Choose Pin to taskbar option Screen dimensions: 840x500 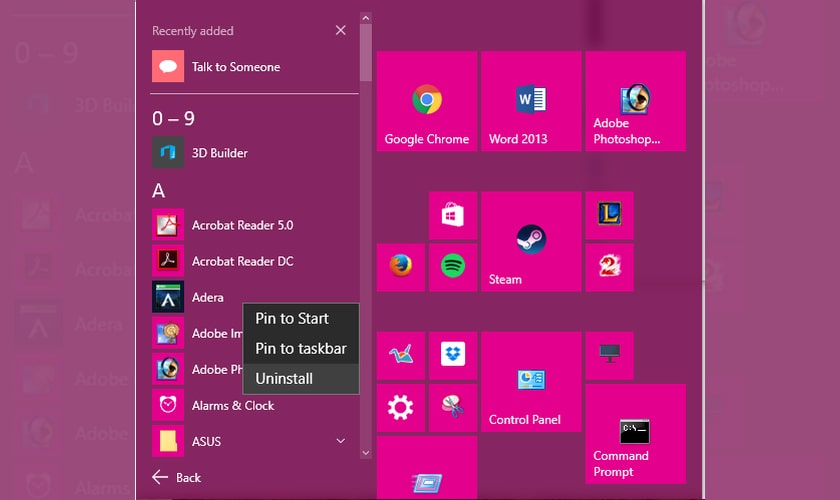click(x=301, y=348)
